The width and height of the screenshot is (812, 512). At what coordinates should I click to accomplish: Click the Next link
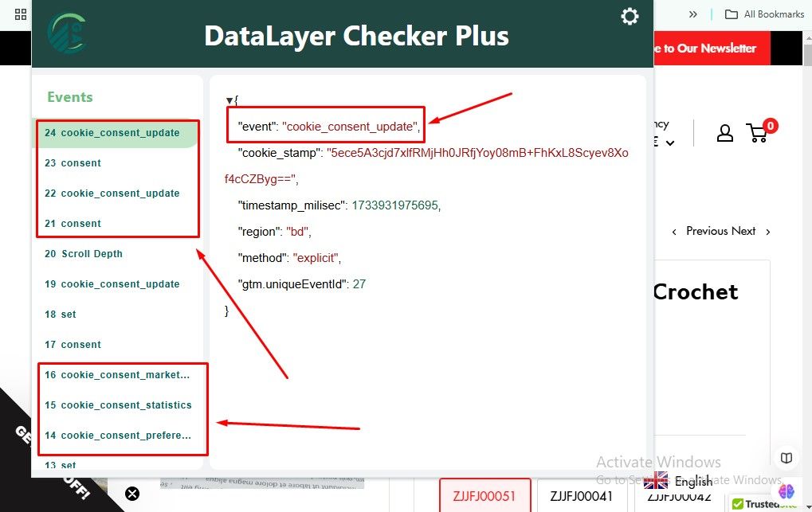tap(743, 231)
